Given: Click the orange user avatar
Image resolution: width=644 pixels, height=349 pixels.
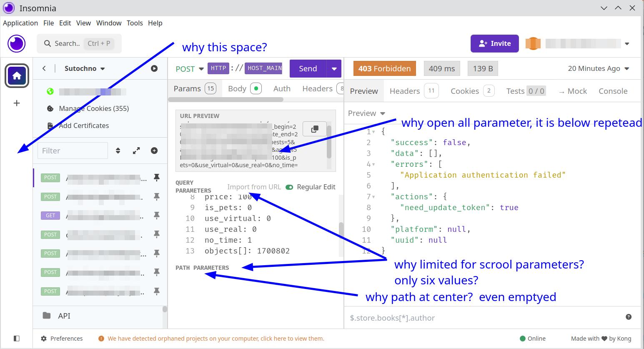Looking at the screenshot, I should click(533, 43).
